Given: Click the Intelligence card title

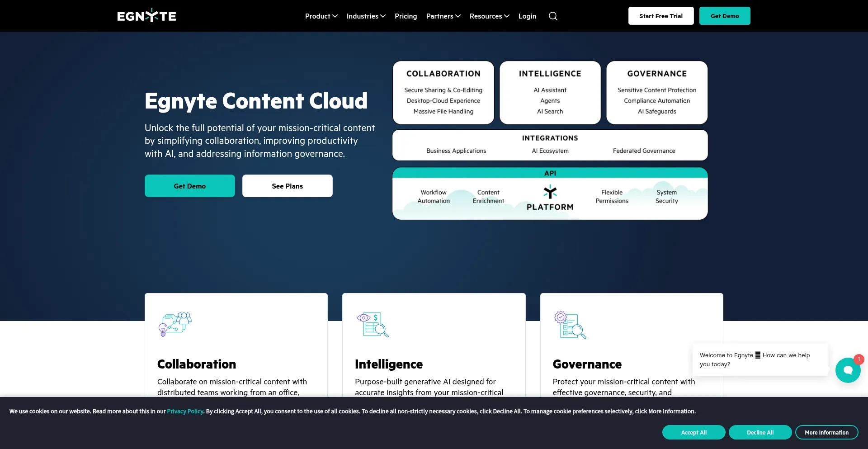Looking at the screenshot, I should 389,364.
